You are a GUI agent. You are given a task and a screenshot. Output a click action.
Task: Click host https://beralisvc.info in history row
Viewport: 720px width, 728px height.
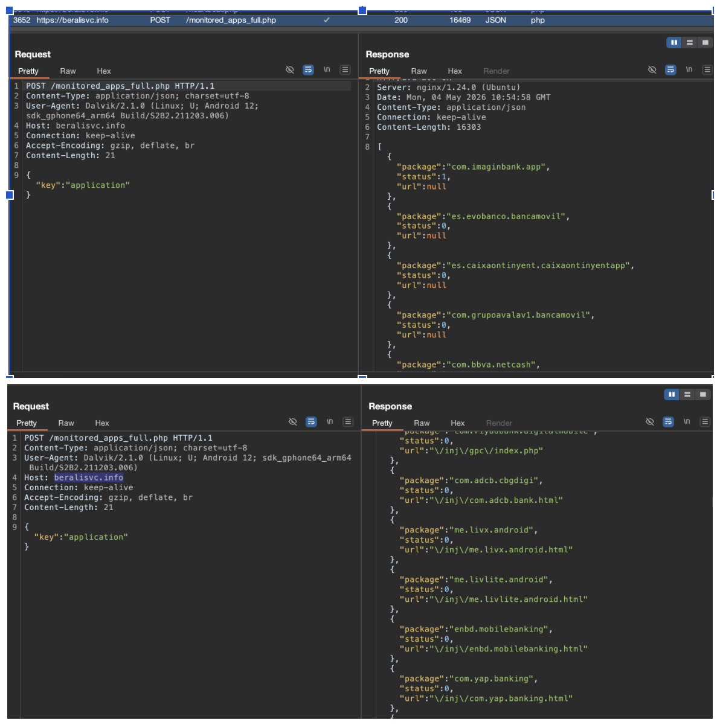pos(72,20)
